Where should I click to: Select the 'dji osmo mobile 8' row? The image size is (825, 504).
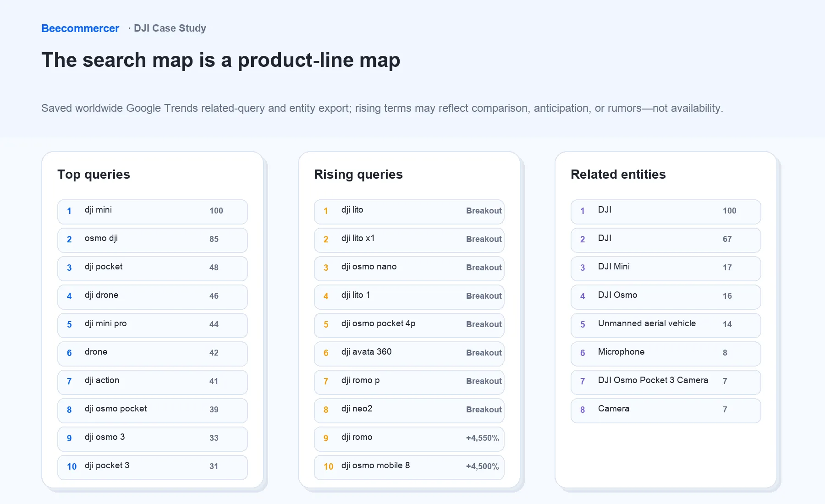[409, 467]
